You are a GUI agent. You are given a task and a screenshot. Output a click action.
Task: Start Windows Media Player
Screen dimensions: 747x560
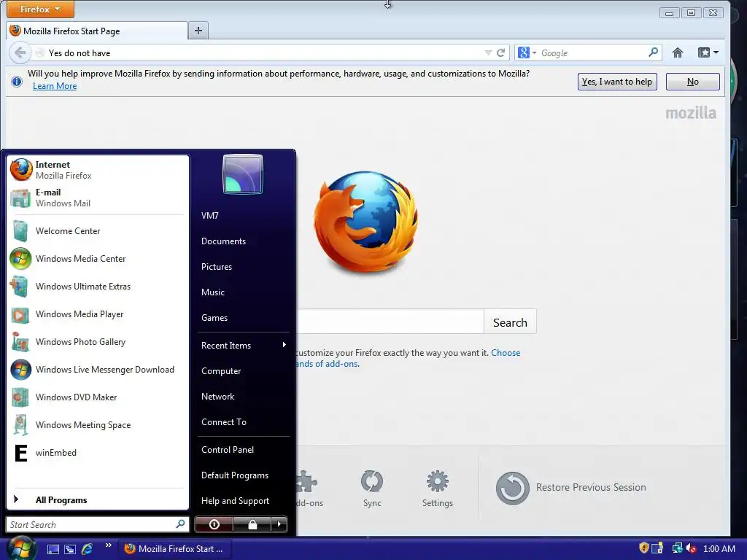[x=98, y=314]
